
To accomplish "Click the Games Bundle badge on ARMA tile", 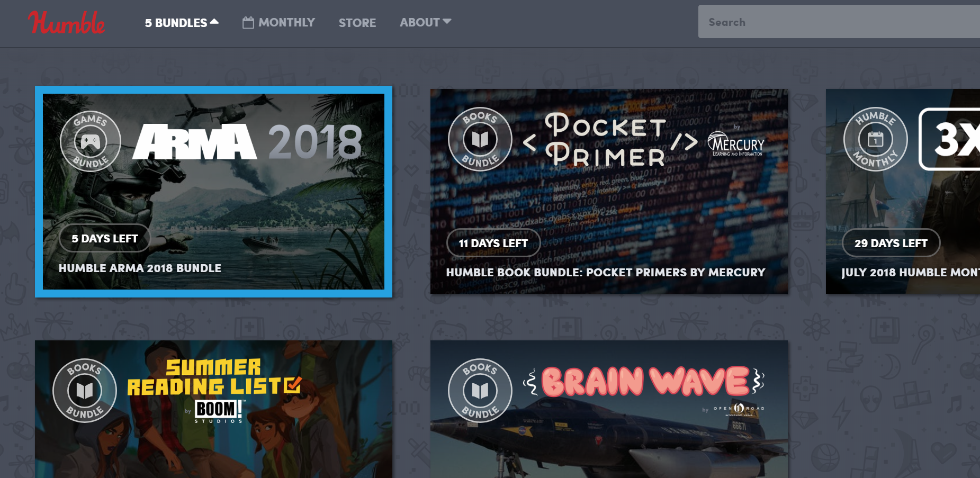I will [91, 141].
